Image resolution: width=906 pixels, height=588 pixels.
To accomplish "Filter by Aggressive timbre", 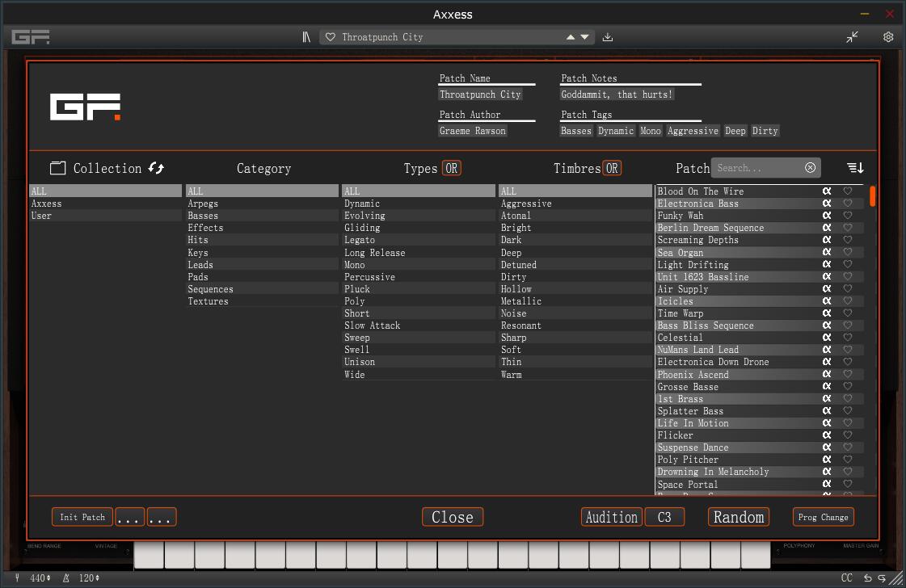I will [575, 204].
